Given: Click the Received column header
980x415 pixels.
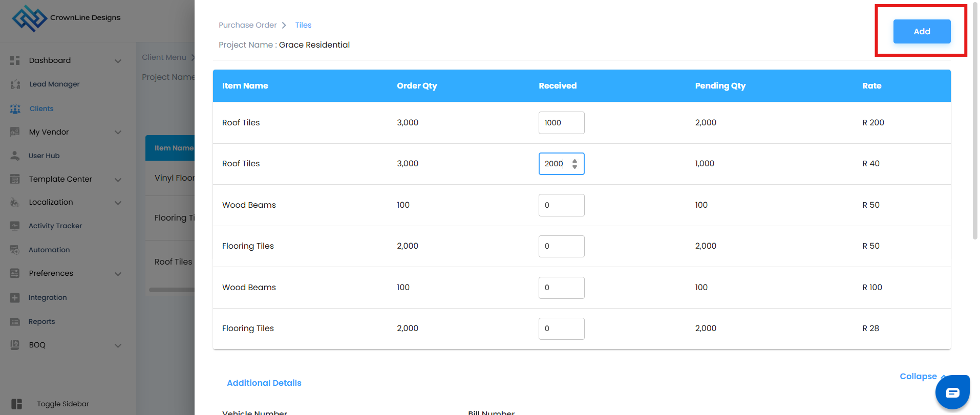Looking at the screenshot, I should [558, 86].
